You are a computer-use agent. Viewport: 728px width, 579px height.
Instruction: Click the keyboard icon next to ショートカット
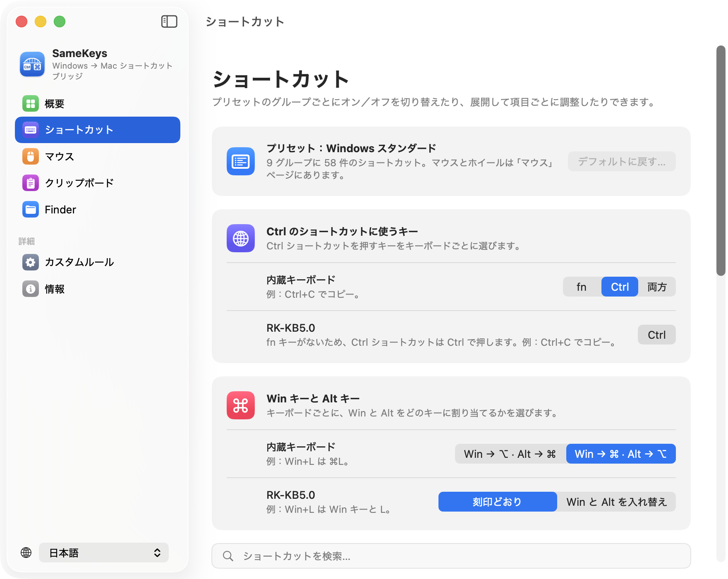(x=31, y=130)
